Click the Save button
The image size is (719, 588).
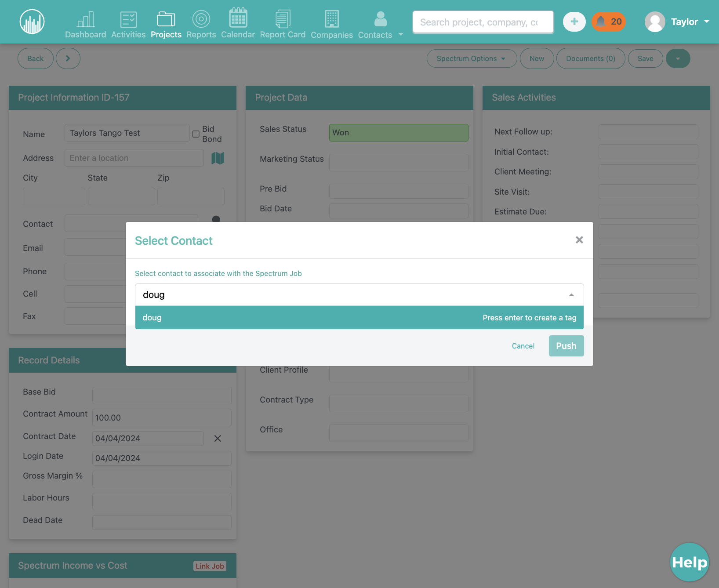pyautogui.click(x=645, y=58)
